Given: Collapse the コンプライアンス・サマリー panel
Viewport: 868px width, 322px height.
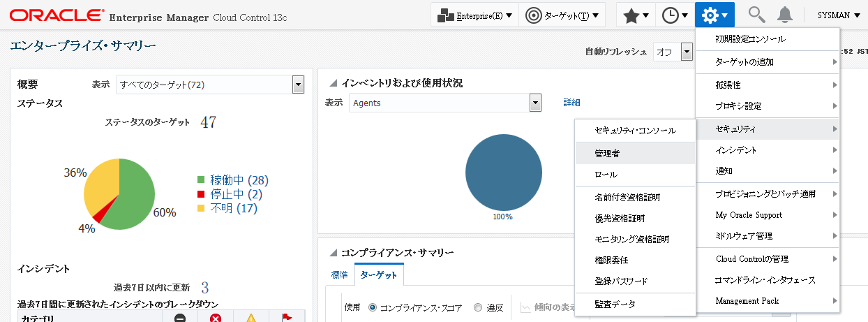Looking at the screenshot, I should tap(333, 253).
